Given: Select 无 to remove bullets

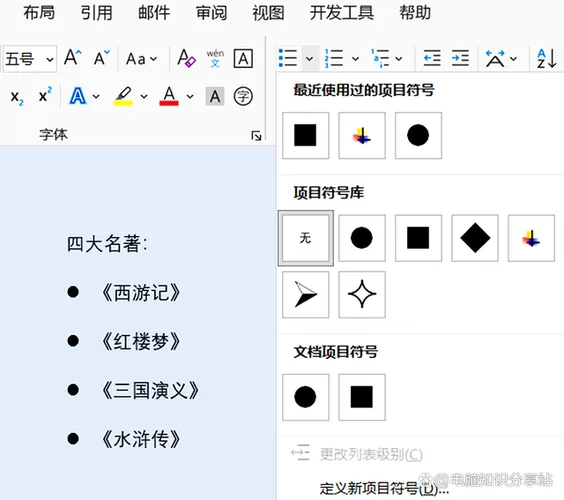Looking at the screenshot, I should pyautogui.click(x=305, y=238).
